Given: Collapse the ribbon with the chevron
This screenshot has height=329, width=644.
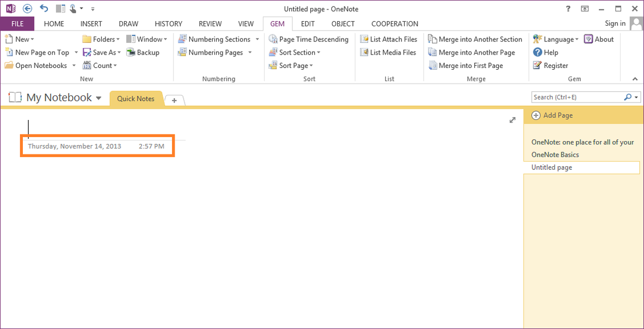Looking at the screenshot, I should point(635,79).
